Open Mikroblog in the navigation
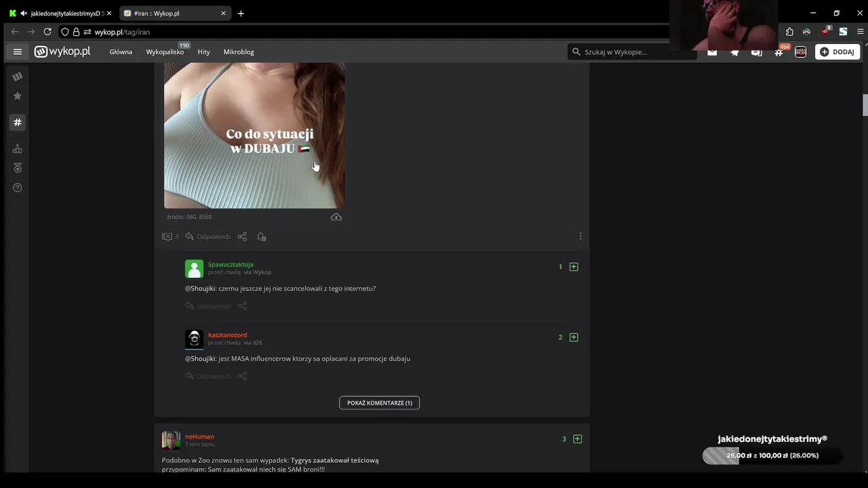Screen dimensions: 868x488 click(239, 52)
